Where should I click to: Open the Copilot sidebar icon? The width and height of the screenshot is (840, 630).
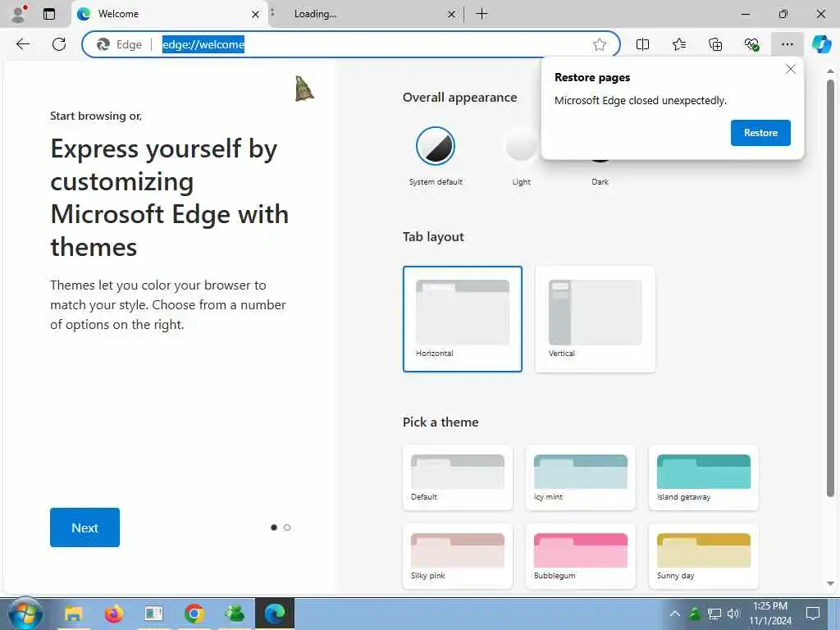[821, 44]
